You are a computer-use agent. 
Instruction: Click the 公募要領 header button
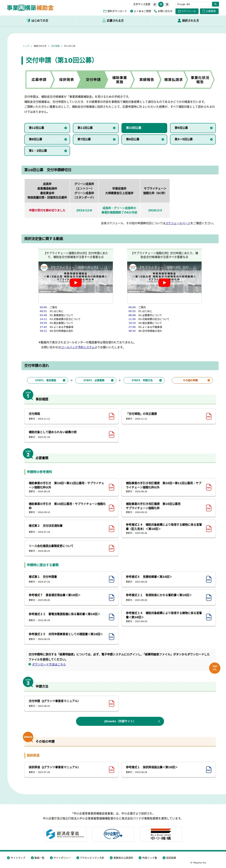click(x=209, y=11)
